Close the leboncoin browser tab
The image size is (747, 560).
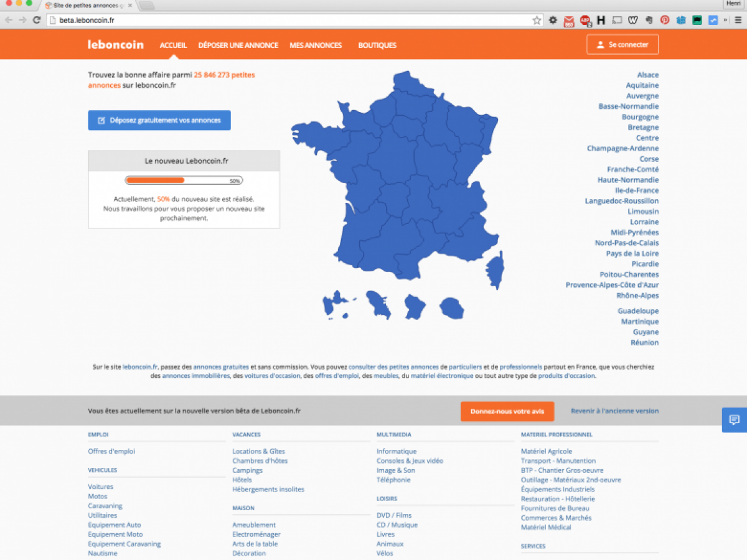pos(129,5)
